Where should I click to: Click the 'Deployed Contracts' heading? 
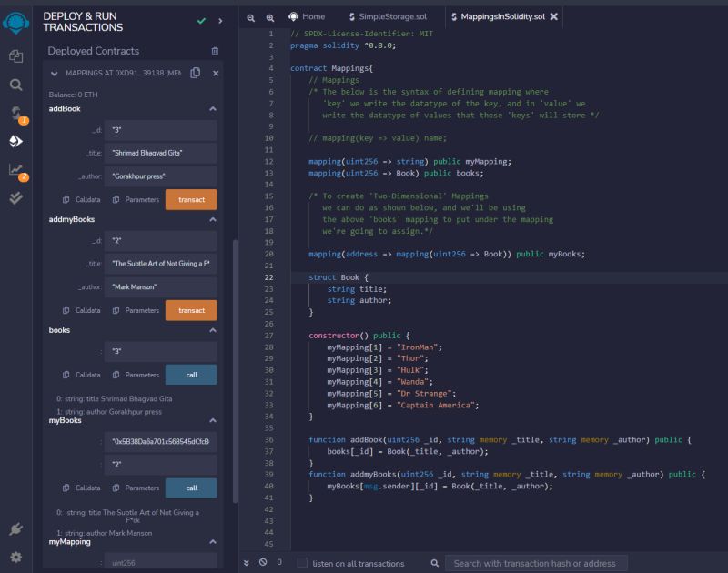click(94, 51)
